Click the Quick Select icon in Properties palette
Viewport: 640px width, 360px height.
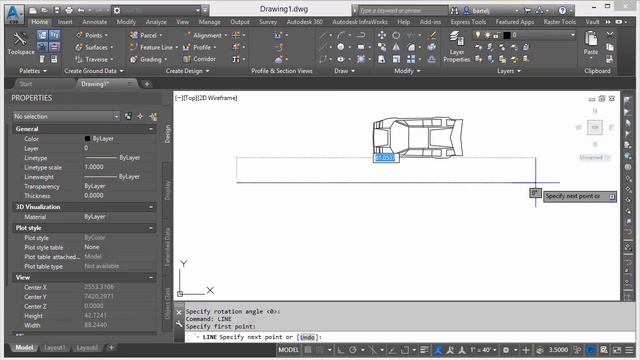(153, 117)
